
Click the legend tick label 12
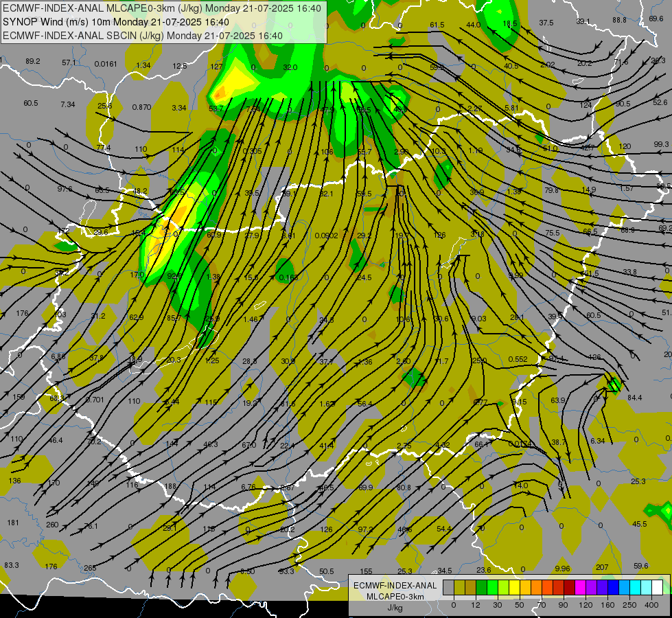click(476, 605)
